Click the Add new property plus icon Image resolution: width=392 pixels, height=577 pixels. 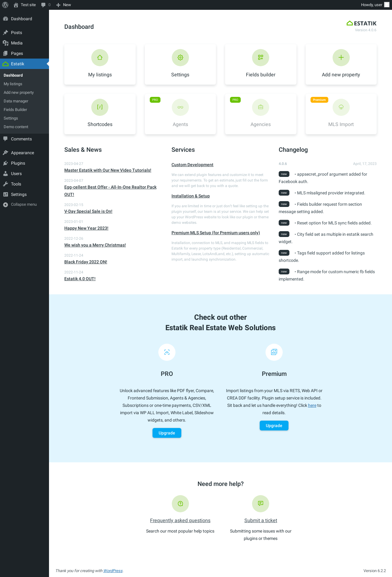(x=341, y=58)
